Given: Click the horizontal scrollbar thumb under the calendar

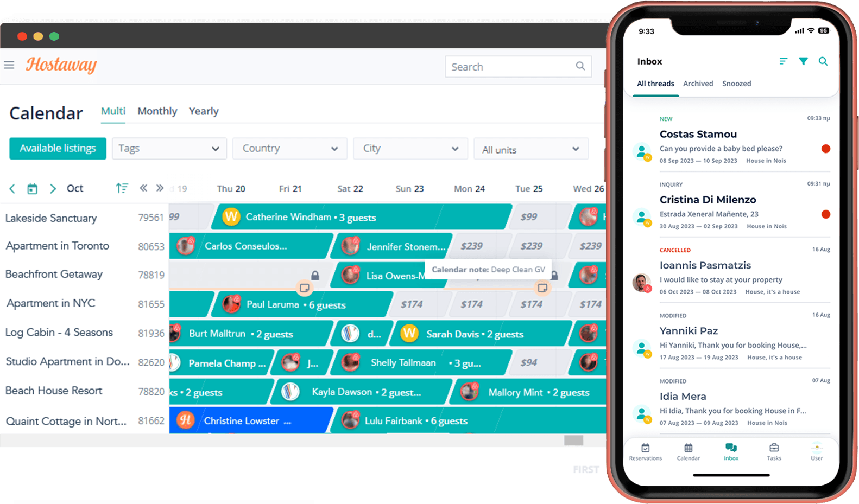Looking at the screenshot, I should [x=573, y=441].
